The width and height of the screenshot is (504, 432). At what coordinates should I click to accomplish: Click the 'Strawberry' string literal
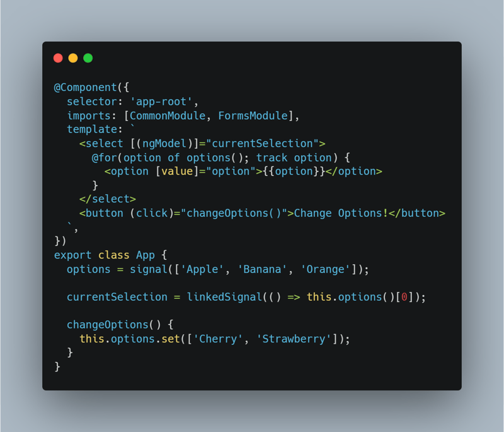click(x=294, y=339)
